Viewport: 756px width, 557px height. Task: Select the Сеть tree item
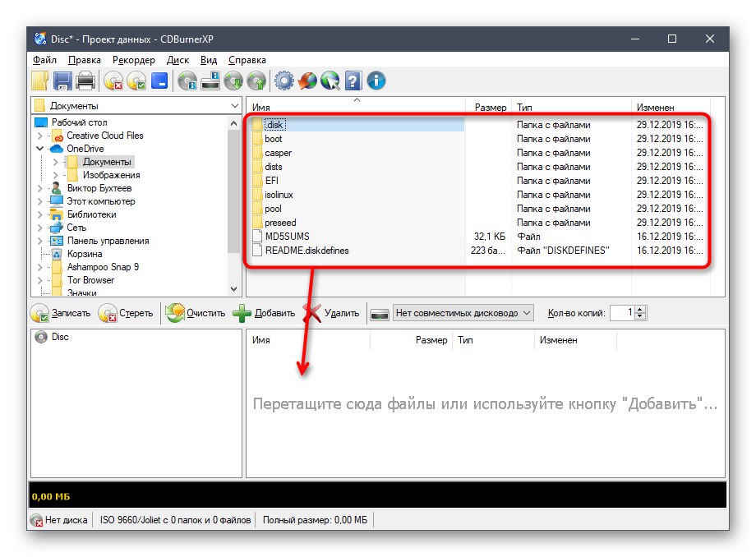click(x=76, y=228)
